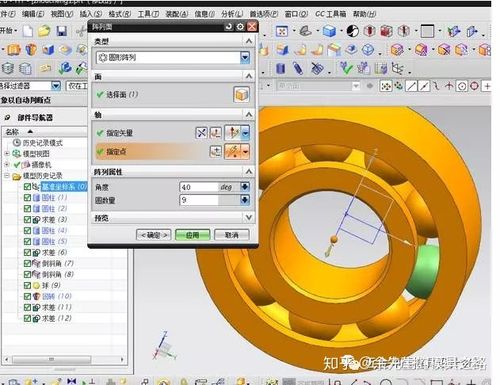Open the point constructor dialog icon

pyautogui.click(x=215, y=152)
